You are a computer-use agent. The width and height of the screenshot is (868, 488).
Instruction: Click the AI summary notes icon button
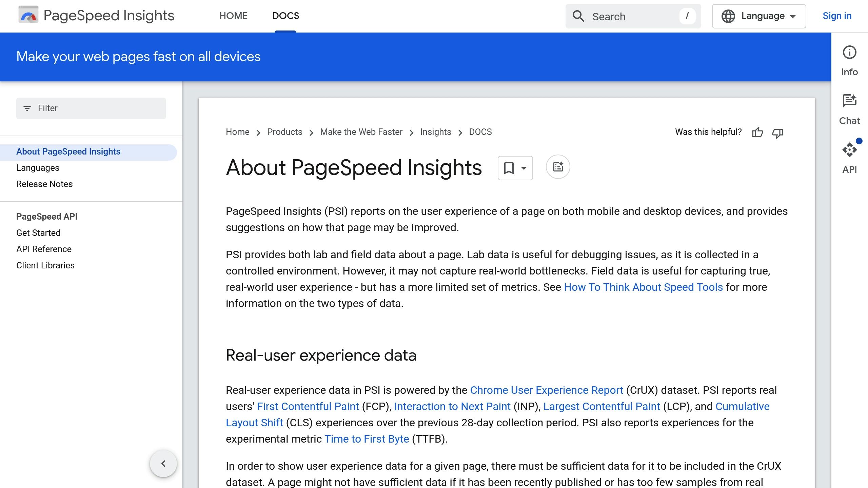coord(558,167)
